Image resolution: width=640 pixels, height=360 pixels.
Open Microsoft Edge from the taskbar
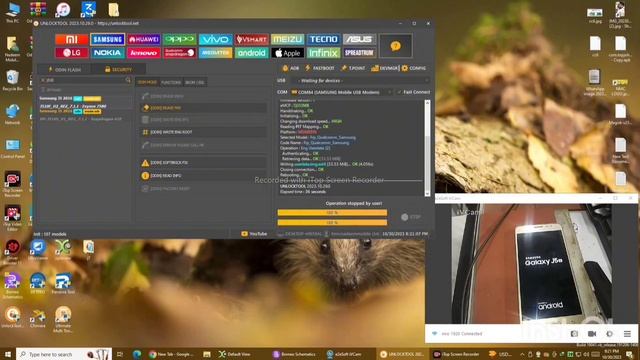point(137,354)
